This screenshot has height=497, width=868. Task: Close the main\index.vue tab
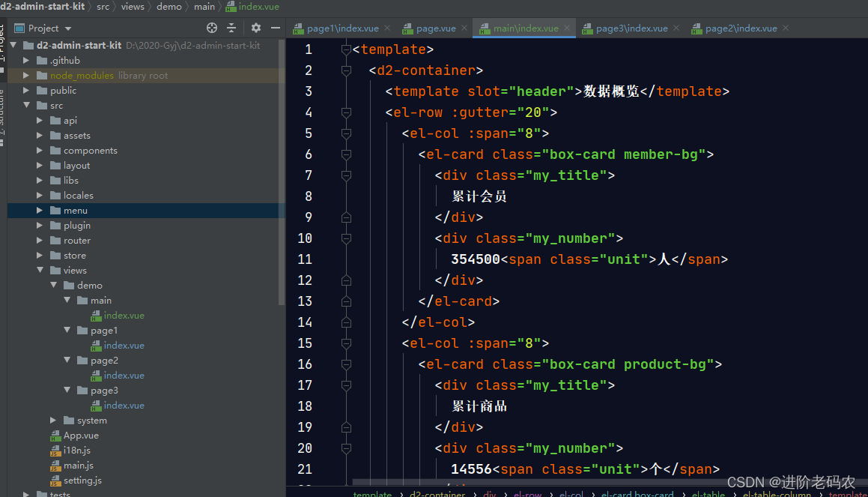click(567, 28)
